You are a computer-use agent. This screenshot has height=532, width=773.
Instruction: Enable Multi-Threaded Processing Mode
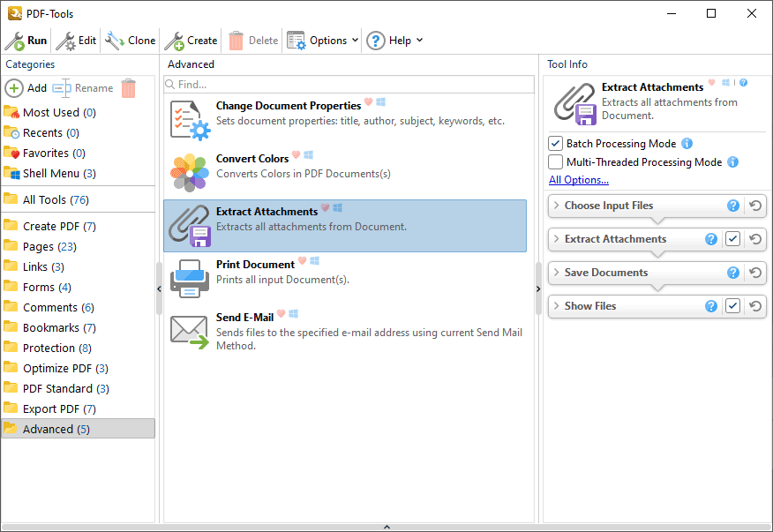click(555, 162)
